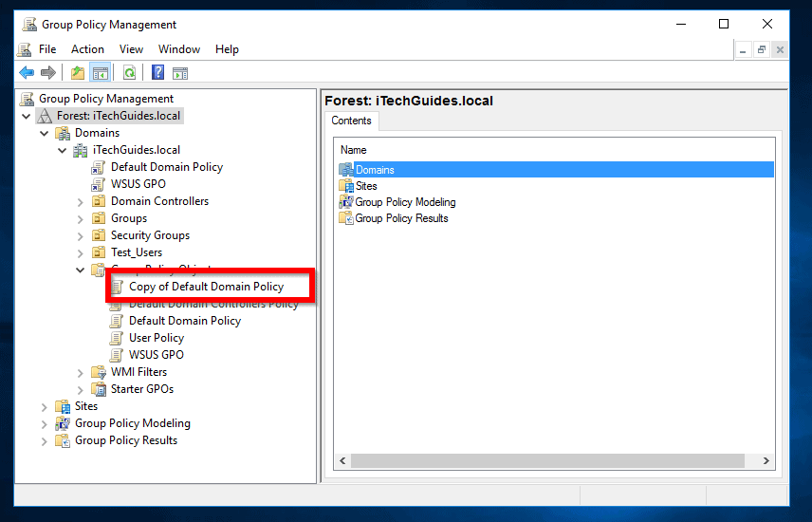This screenshot has width=812, height=522.
Task: Click the horizontal scrollbar right arrow
Action: (766, 461)
